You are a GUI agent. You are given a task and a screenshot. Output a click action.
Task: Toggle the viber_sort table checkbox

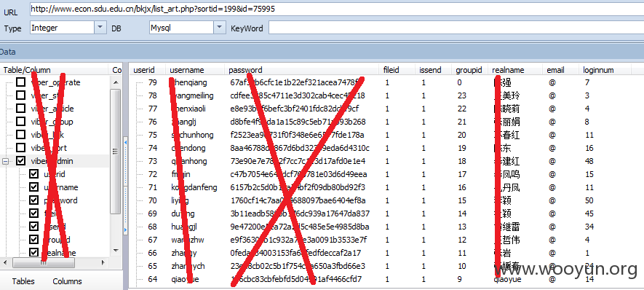[20, 148]
